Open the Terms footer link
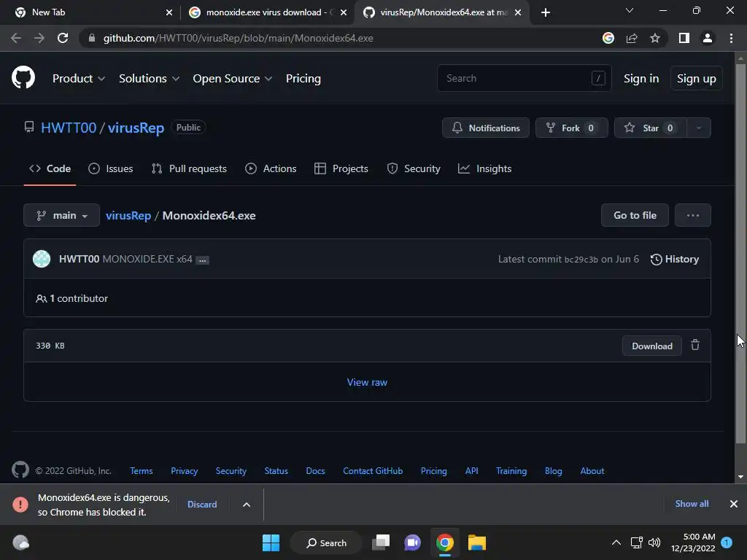Viewport: 747px width, 560px height. pos(141,471)
